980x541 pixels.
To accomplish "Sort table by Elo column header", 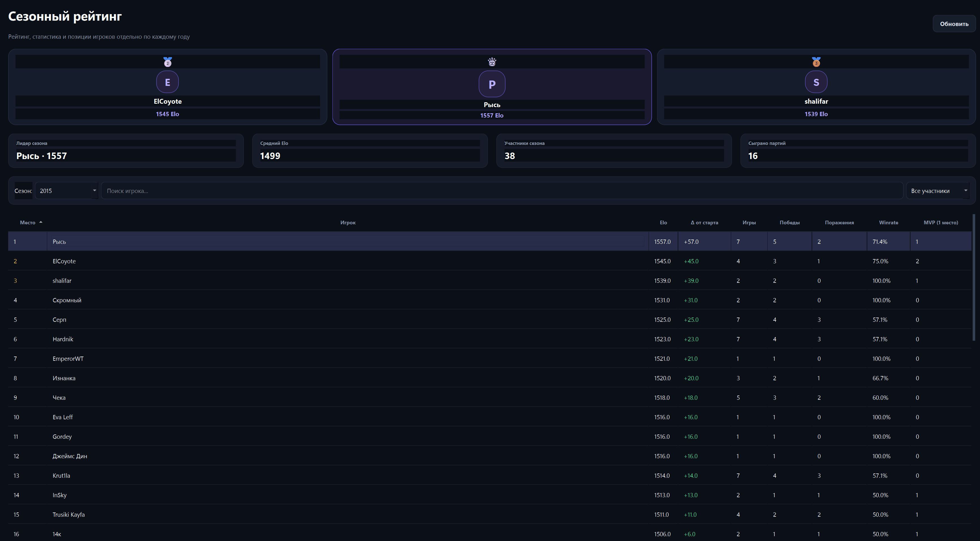I will (x=663, y=223).
